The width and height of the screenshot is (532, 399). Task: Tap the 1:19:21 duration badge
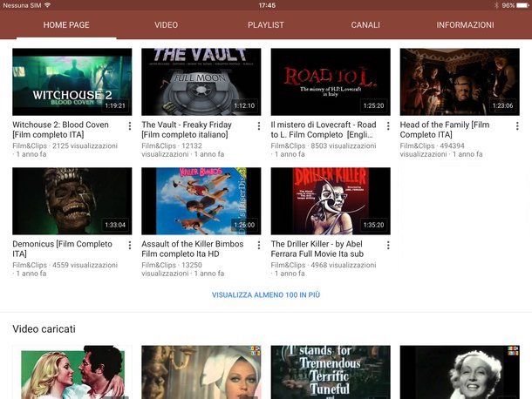(x=115, y=105)
